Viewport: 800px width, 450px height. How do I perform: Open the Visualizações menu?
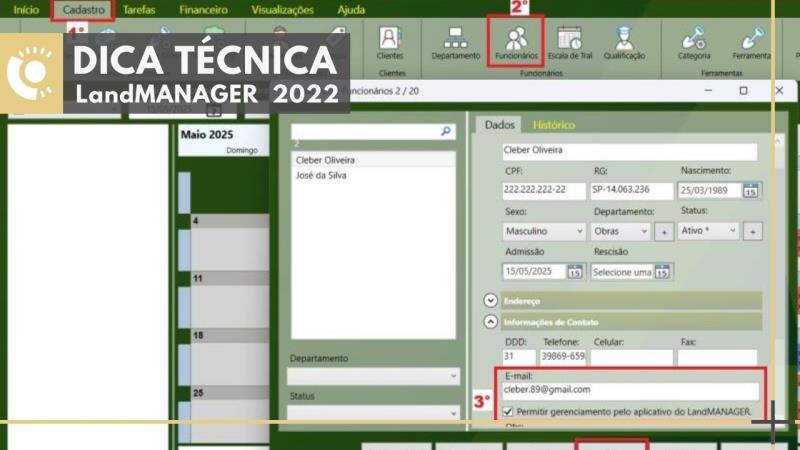click(x=282, y=10)
